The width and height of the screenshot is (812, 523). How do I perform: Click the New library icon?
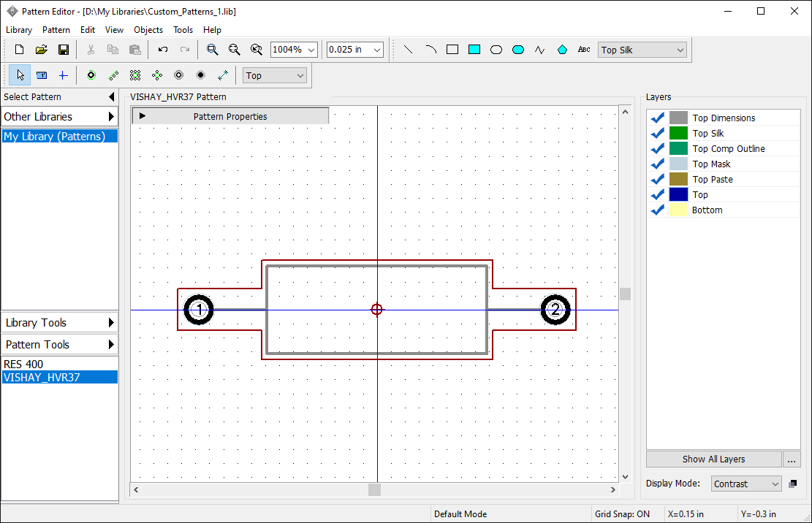coord(19,50)
